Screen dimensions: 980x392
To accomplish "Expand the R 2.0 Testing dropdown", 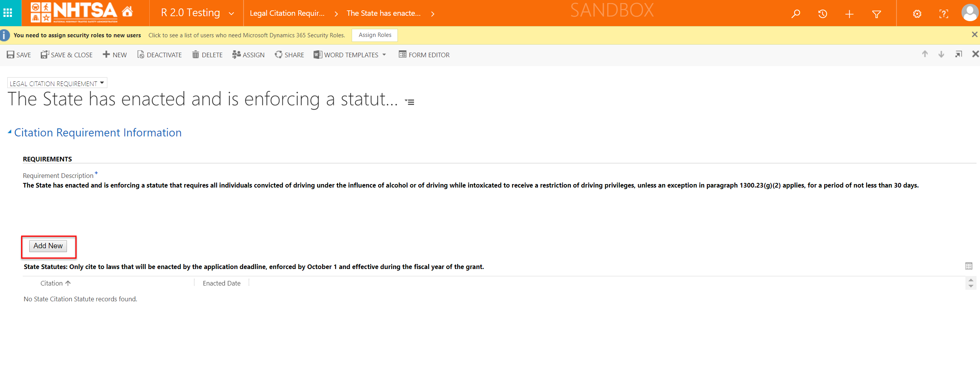I will pos(231,13).
